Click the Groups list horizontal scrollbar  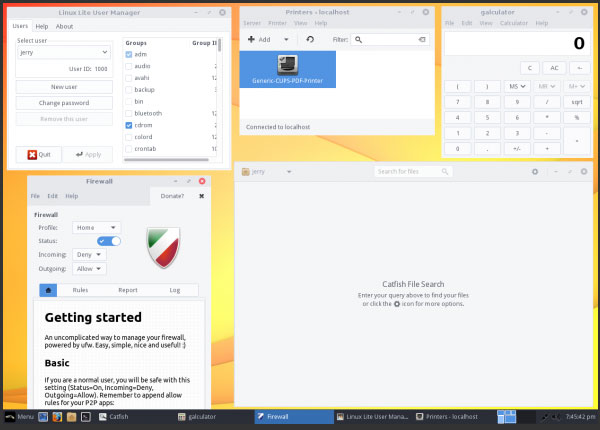(166, 160)
